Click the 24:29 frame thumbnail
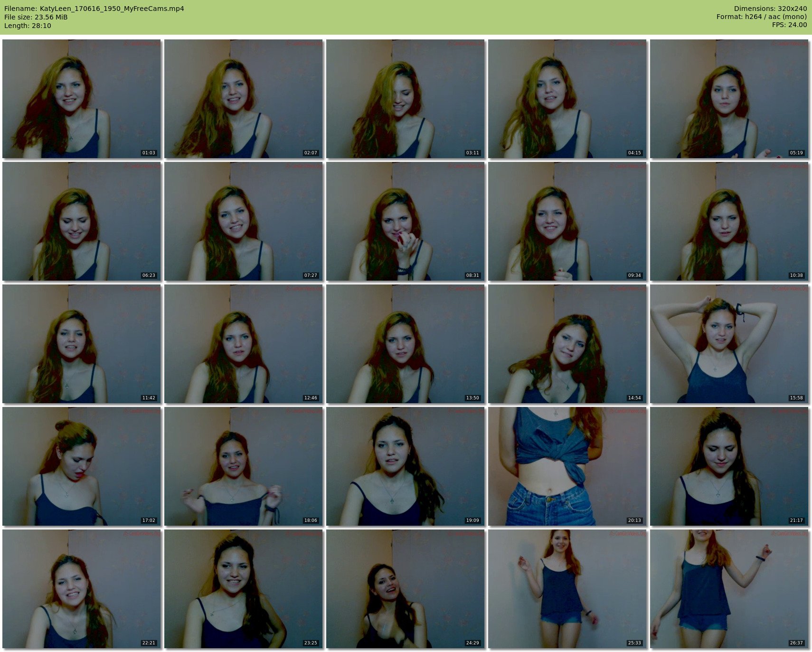Viewport: 812px width, 652px height. click(x=405, y=588)
